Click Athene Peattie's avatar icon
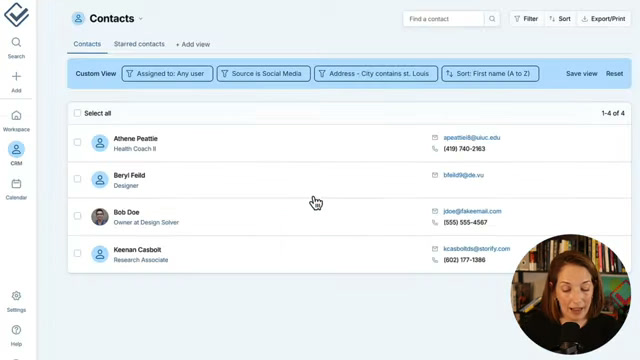 (100, 143)
